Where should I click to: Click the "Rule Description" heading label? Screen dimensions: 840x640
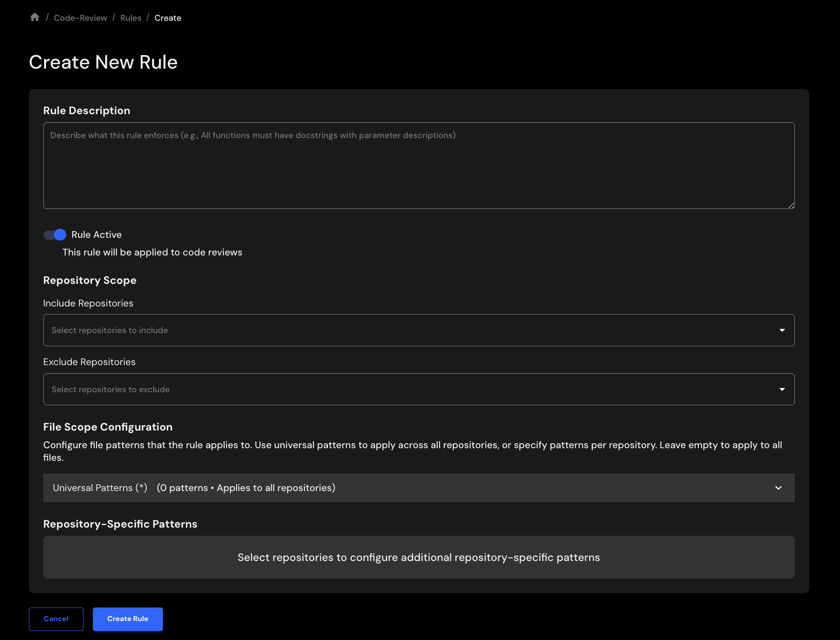click(87, 111)
